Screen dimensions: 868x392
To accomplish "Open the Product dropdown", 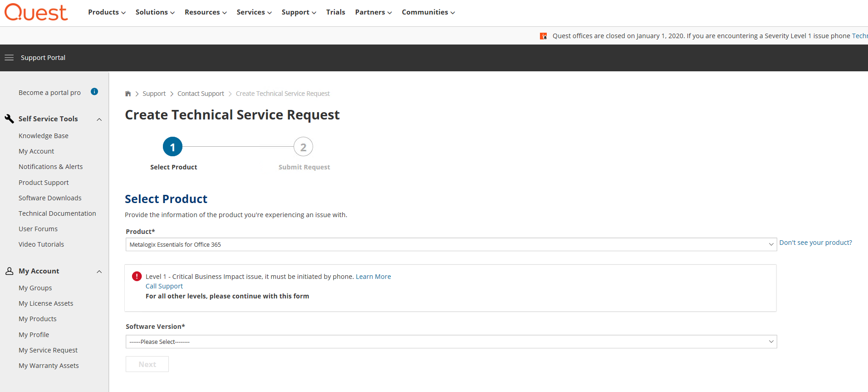I will click(451, 244).
